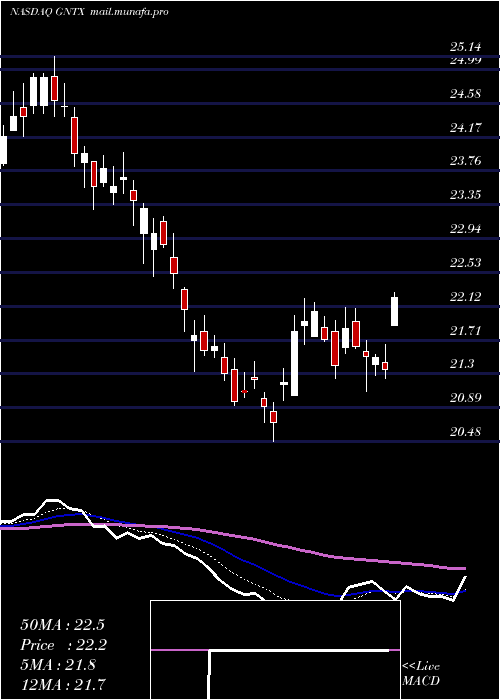Select the 23.35 price axis label
The height and width of the screenshot is (700, 500).
(x=466, y=195)
